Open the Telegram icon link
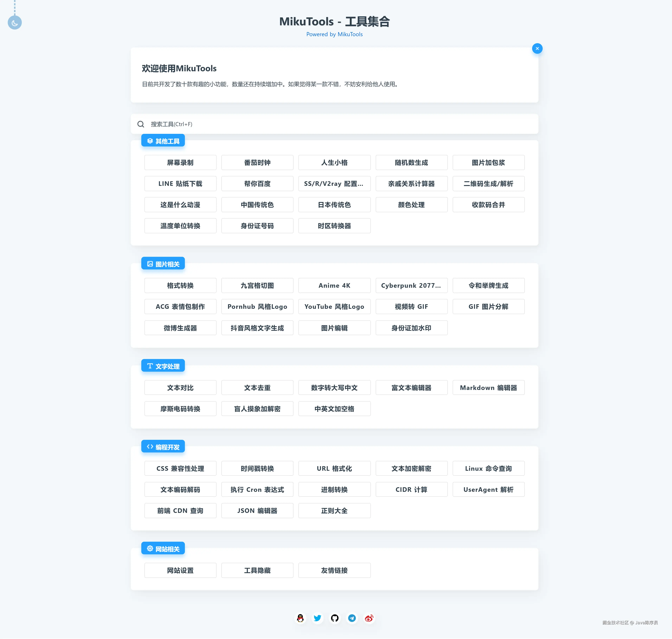 pos(352,618)
